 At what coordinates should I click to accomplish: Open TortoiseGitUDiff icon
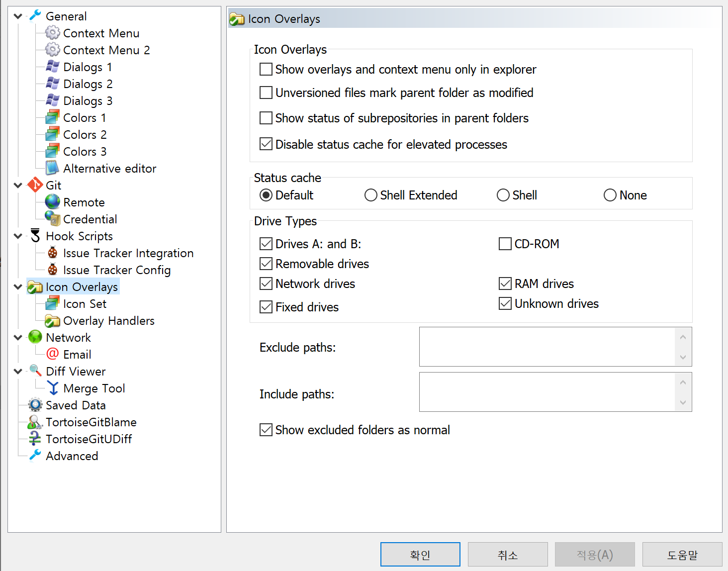pyautogui.click(x=35, y=439)
